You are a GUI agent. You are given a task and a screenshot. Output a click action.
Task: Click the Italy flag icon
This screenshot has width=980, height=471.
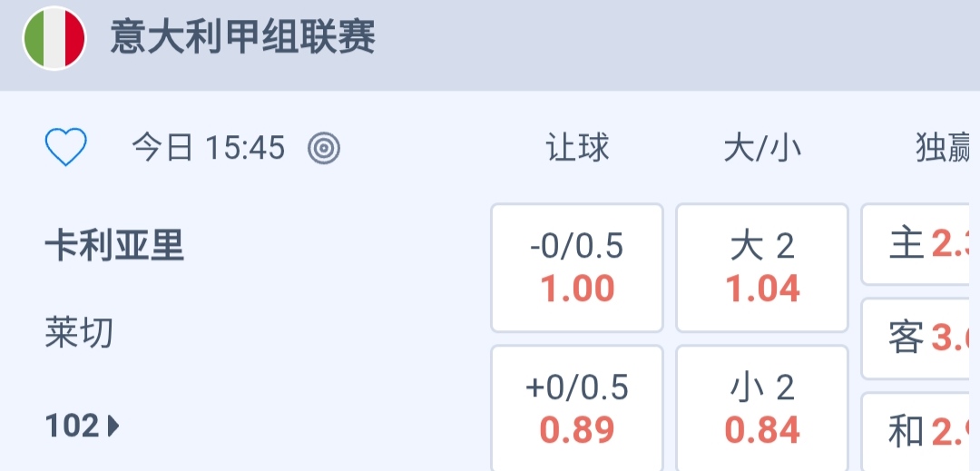(x=54, y=40)
